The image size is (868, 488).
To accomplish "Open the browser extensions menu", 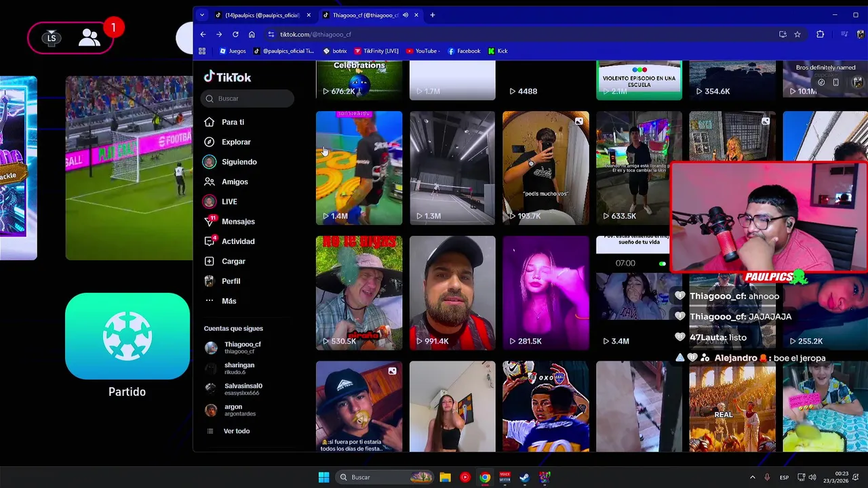I will tap(820, 35).
